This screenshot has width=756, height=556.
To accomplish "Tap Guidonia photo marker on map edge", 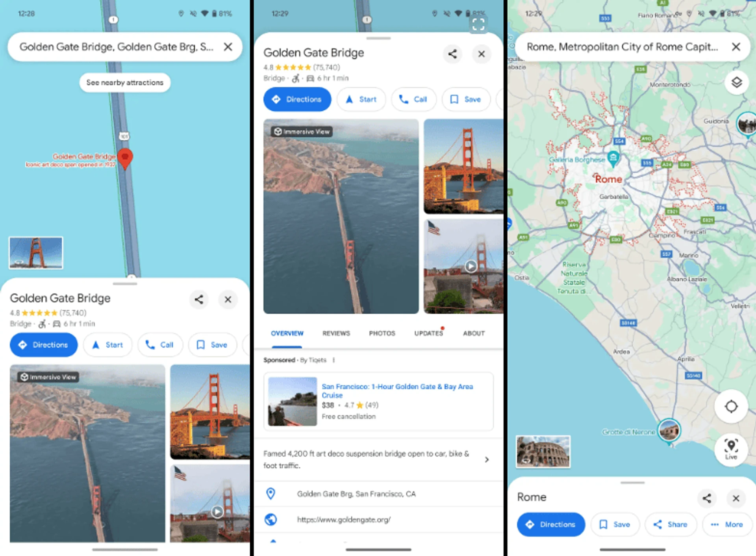I will click(747, 124).
